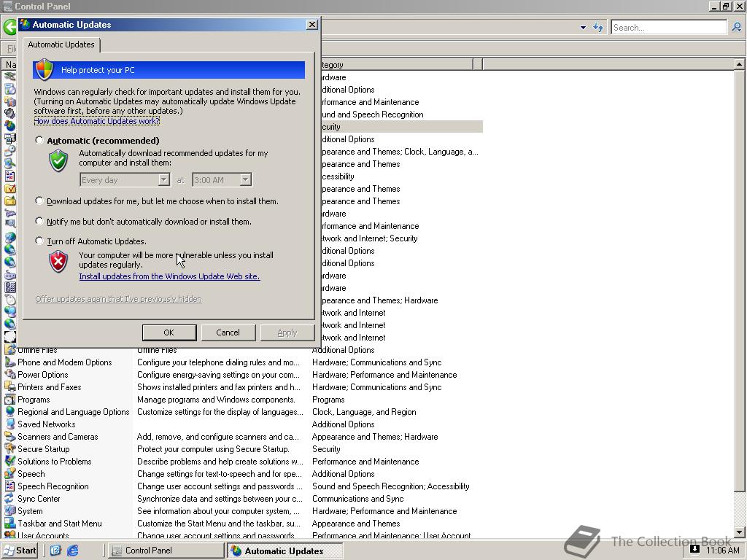Click the System icon
This screenshot has width=747, height=560.
coord(10,511)
